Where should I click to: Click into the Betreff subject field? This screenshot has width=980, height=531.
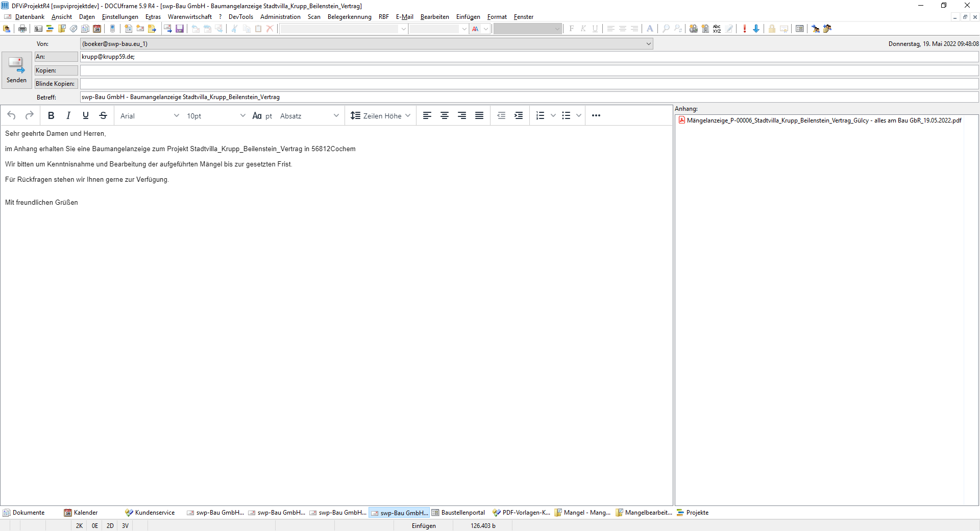pos(529,97)
